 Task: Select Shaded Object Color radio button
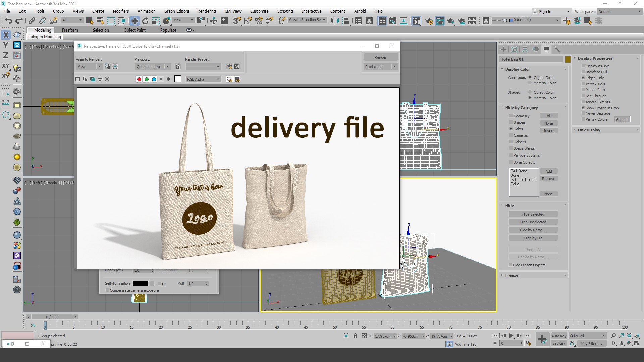(x=530, y=92)
